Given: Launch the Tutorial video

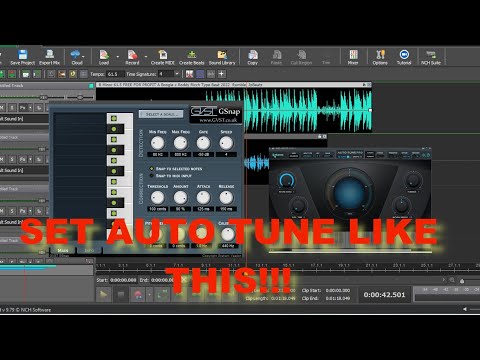Looking at the screenshot, I should click(404, 57).
